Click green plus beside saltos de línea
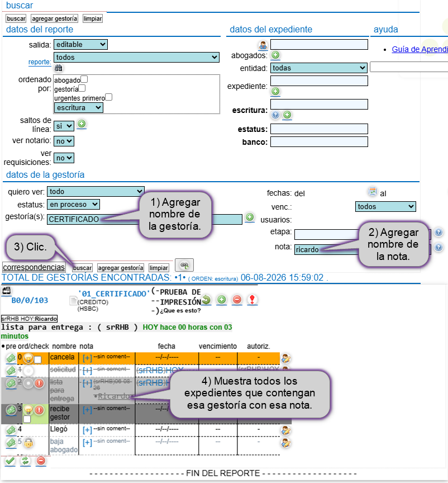Screen dimensions: 448x483 coord(82,124)
